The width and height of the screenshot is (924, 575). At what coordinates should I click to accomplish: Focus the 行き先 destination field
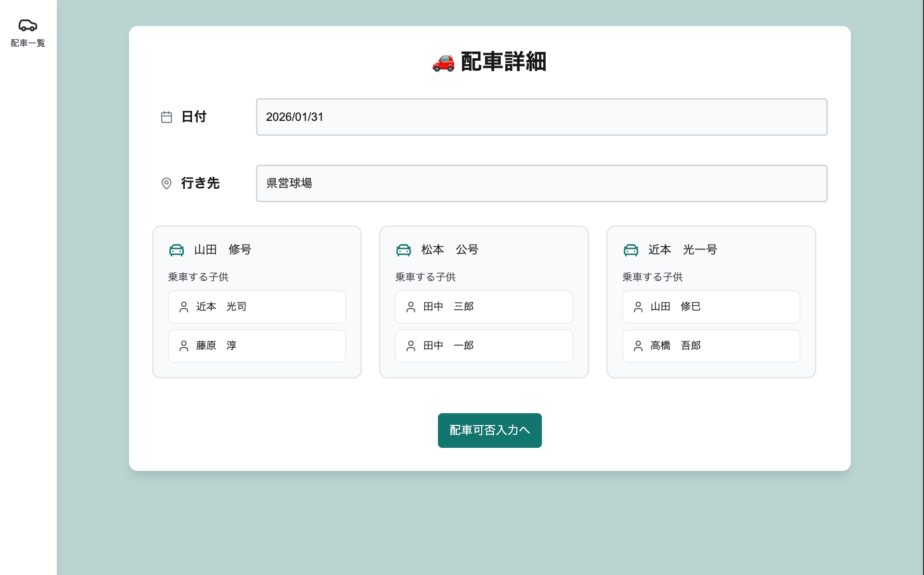[x=541, y=183]
